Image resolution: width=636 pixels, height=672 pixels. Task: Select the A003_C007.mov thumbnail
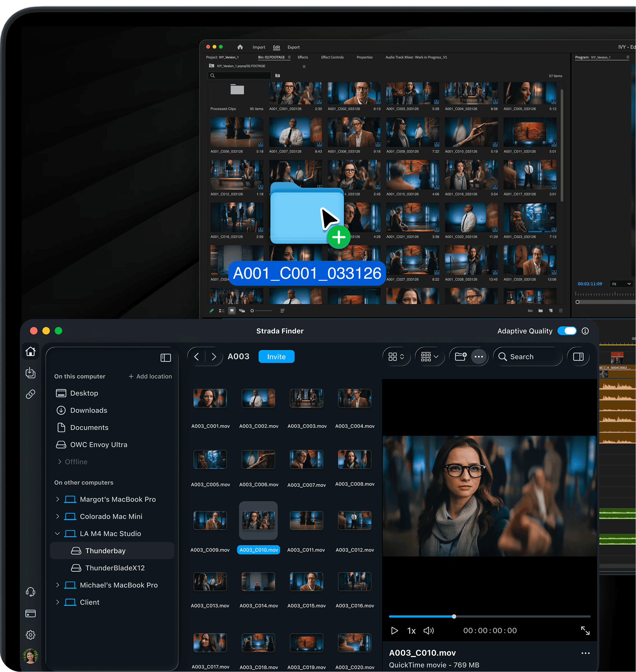(x=306, y=459)
